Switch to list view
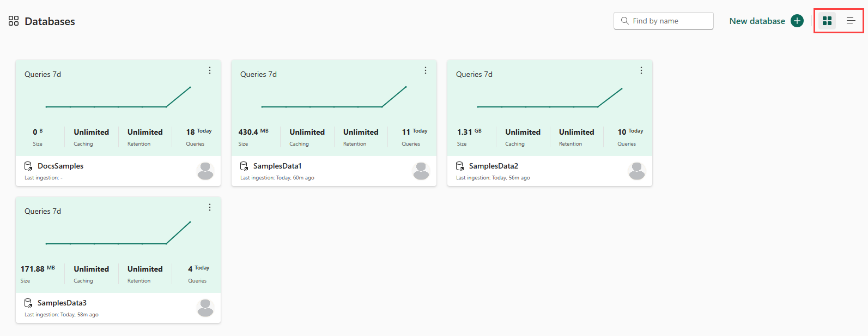The width and height of the screenshot is (868, 336). click(851, 21)
